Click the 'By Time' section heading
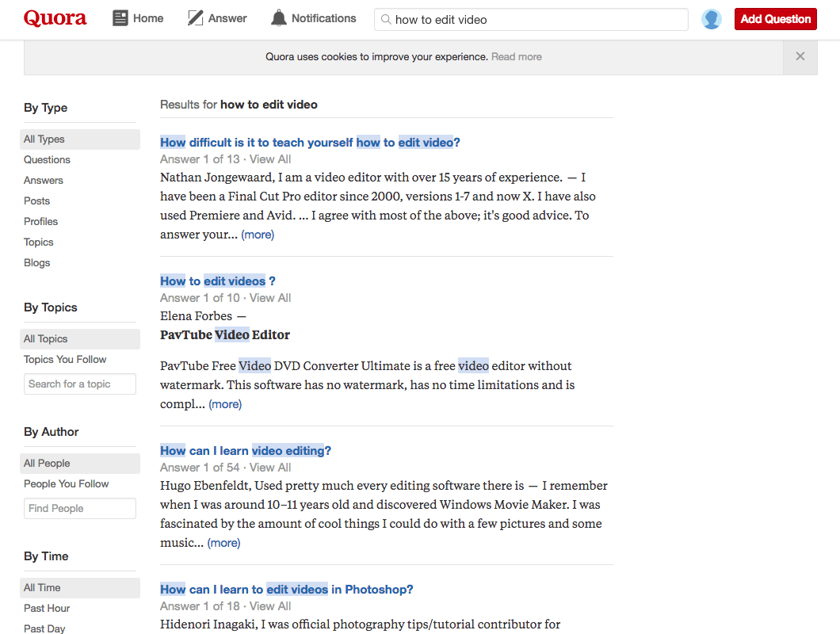This screenshot has height=634, width=840. coord(46,556)
